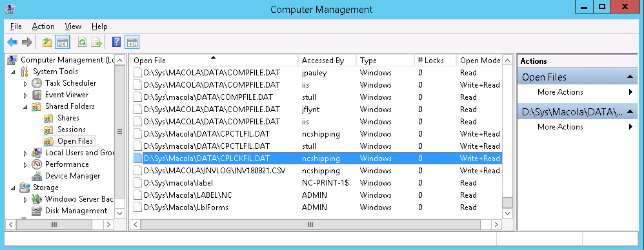This screenshot has height=250, width=644.
Task: Click the Forward arrow toolbar icon
Action: [26, 43]
